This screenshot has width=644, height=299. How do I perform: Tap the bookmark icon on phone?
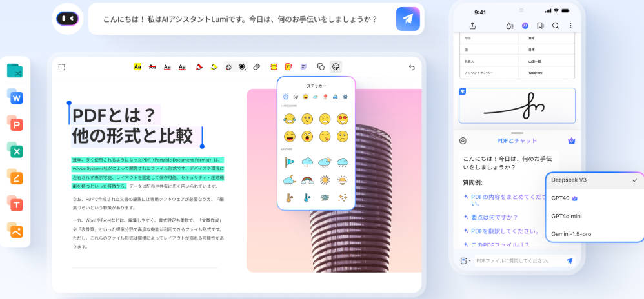(x=540, y=26)
